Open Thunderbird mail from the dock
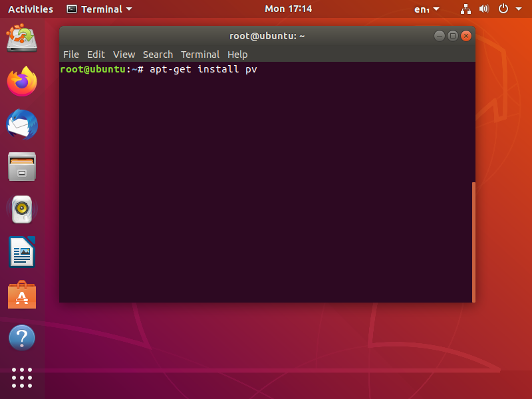The width and height of the screenshot is (532, 399). (22, 124)
